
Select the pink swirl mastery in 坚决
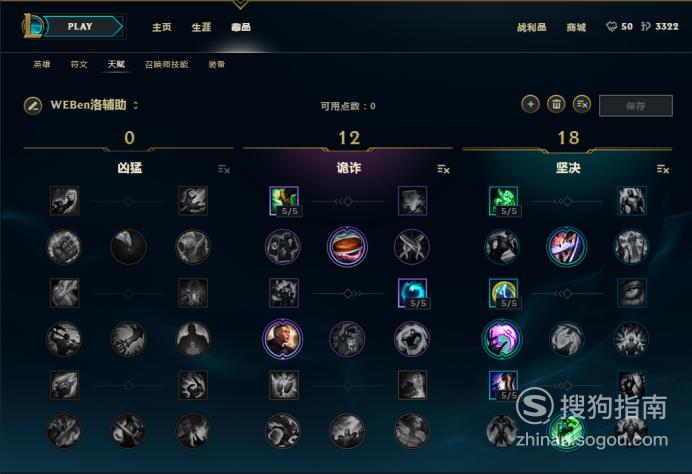pyautogui.click(x=502, y=339)
